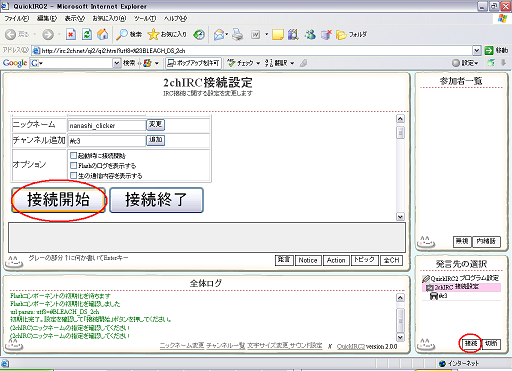Enable the 起動時に接続開始 checkbox

click(x=73, y=155)
